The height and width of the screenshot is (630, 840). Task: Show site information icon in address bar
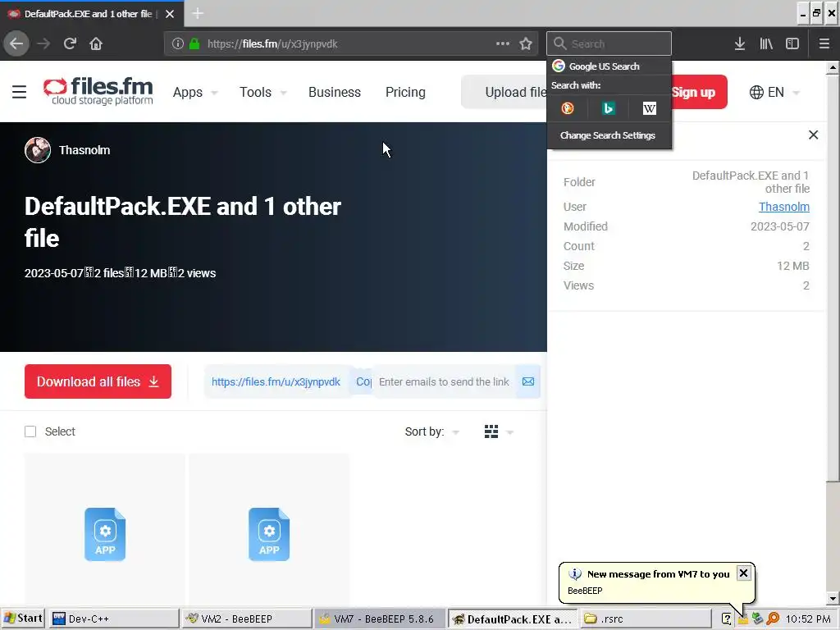[178, 44]
